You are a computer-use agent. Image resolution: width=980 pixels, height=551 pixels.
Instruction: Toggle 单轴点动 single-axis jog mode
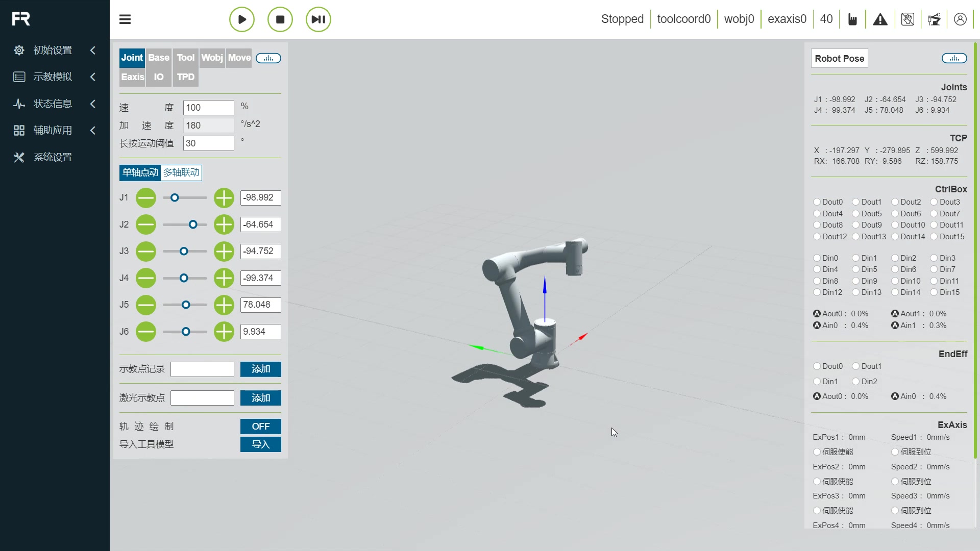139,172
